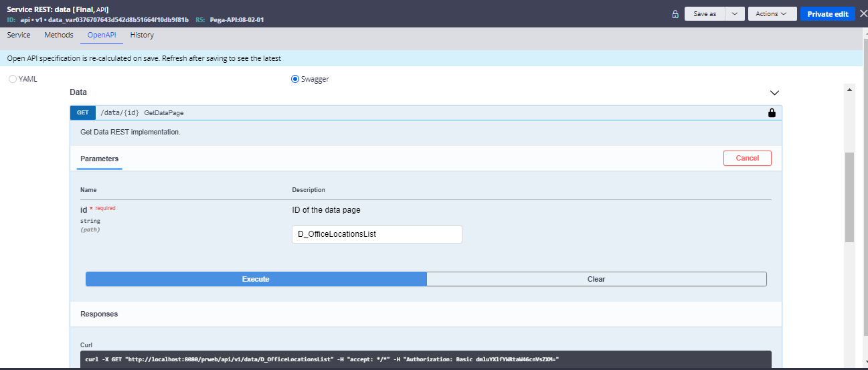868x370 pixels.
Task: Select the Swagger radio button
Action: pyautogui.click(x=295, y=79)
